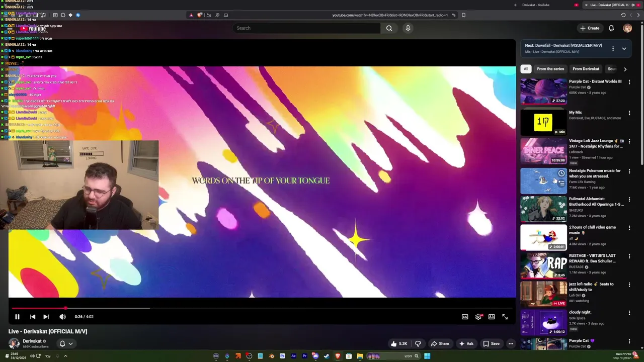Open Fullmetal Alchemist Brotherhood Openings video

(543, 209)
